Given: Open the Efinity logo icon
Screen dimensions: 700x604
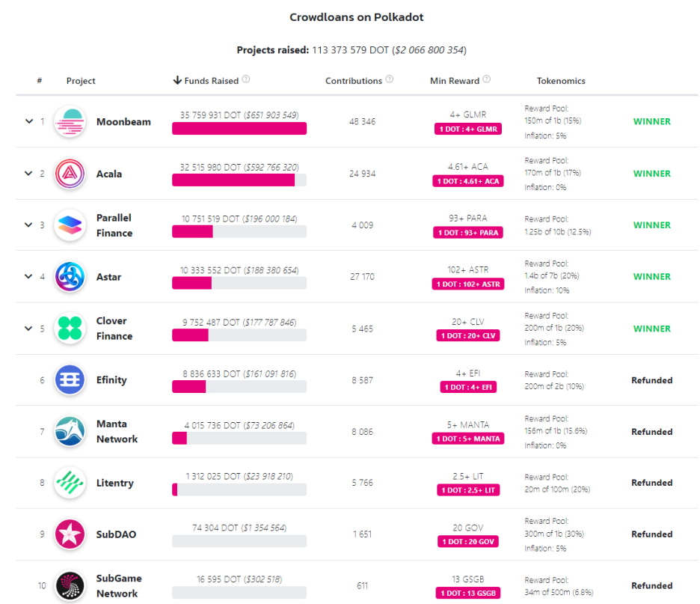Looking at the screenshot, I should [x=70, y=379].
